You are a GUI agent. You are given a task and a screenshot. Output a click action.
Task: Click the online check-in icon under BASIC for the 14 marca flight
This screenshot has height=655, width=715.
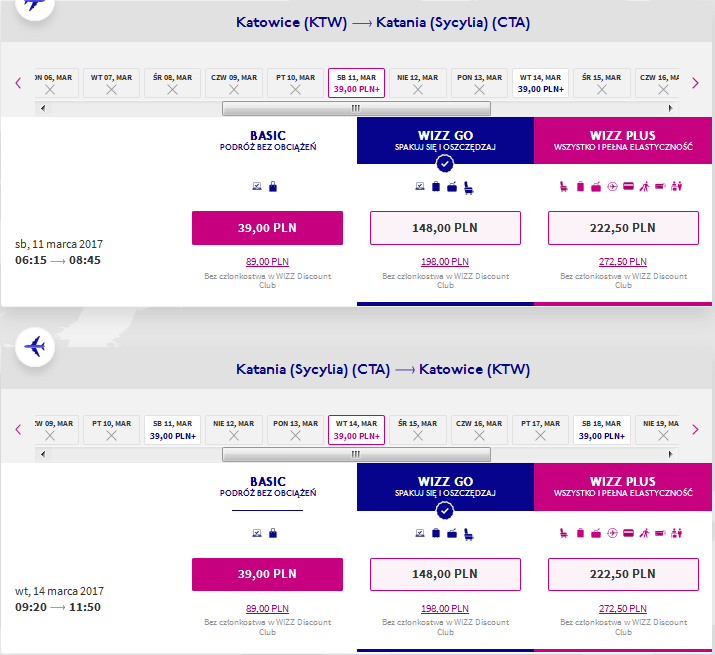[x=257, y=533]
